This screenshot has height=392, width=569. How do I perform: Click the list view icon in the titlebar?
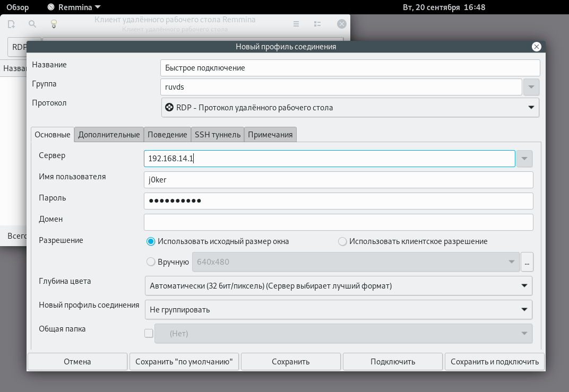pyautogui.click(x=317, y=24)
